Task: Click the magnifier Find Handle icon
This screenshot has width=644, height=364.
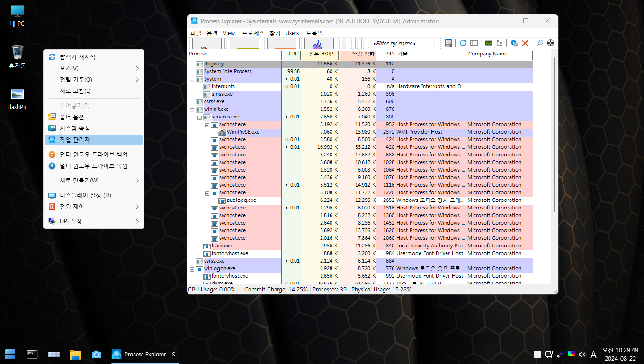Action: tap(539, 43)
